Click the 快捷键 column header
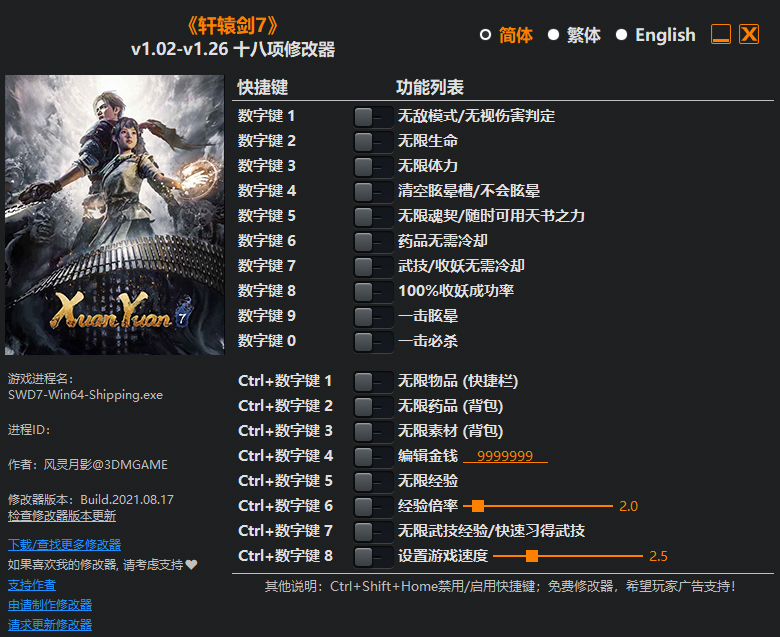780x637 pixels. pos(263,87)
